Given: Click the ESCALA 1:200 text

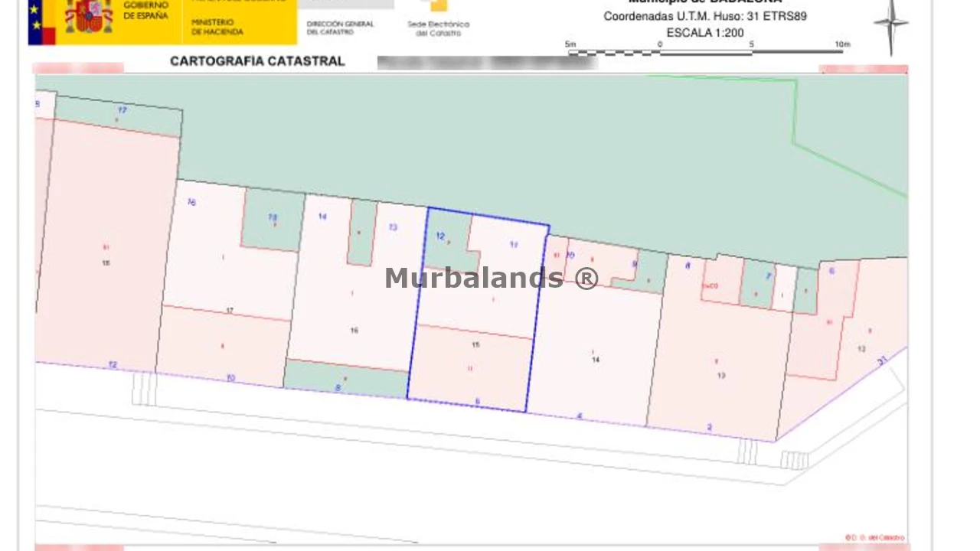Looking at the screenshot, I should (x=704, y=33).
